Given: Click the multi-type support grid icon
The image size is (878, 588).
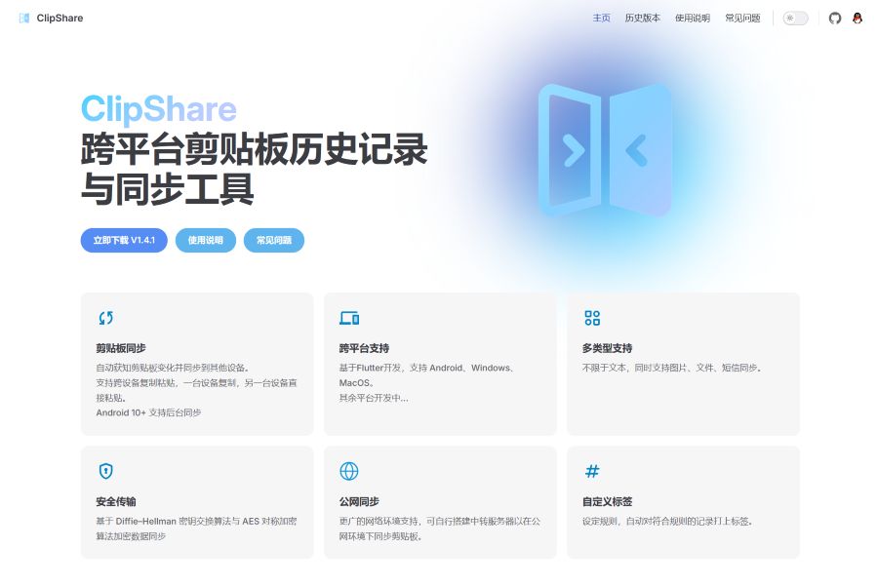Looking at the screenshot, I should point(592,318).
